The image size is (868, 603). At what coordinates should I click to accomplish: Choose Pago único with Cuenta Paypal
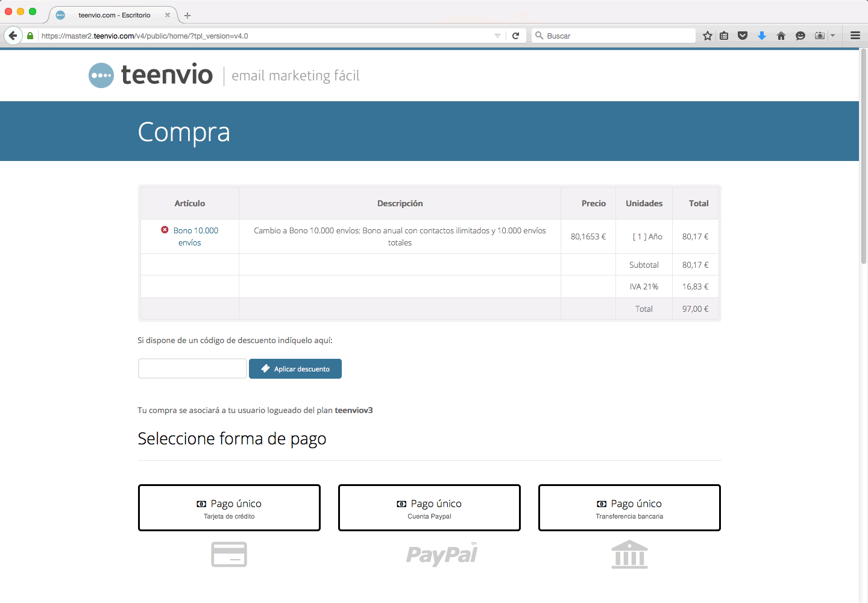click(429, 507)
